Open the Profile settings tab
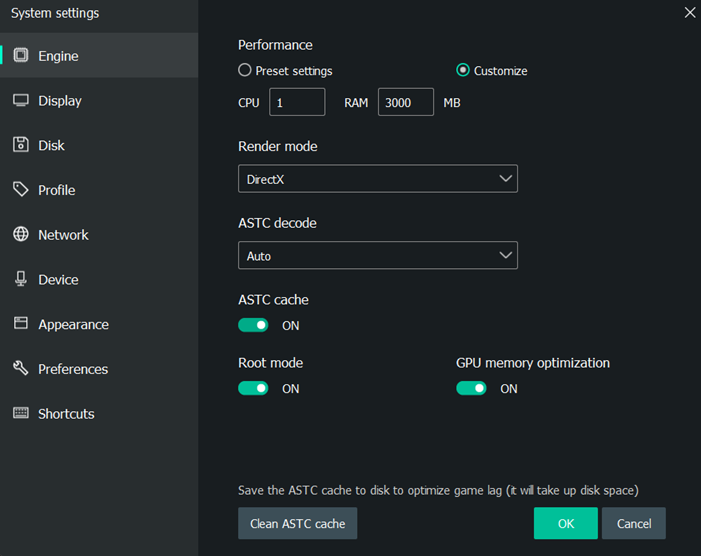The image size is (701, 556). 99,190
